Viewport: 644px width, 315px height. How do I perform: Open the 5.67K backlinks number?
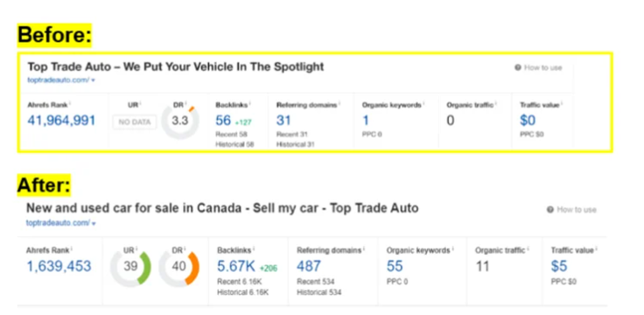tap(236, 267)
